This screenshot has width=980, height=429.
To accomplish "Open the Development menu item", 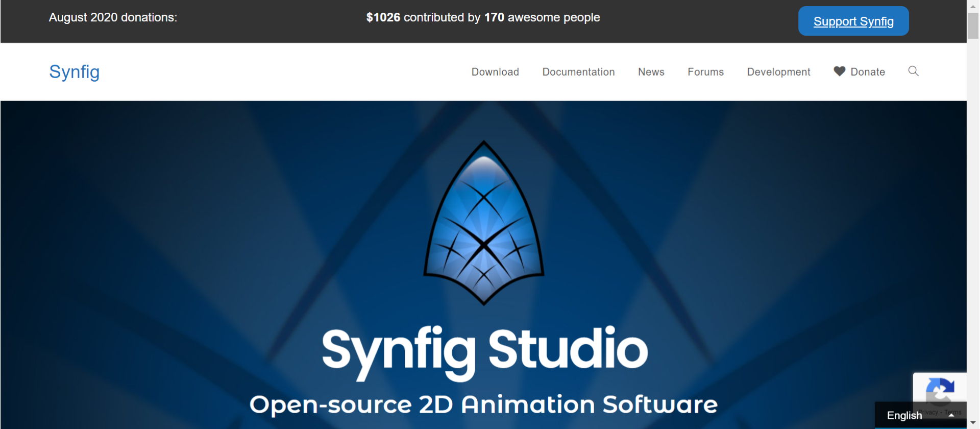I will (778, 72).
